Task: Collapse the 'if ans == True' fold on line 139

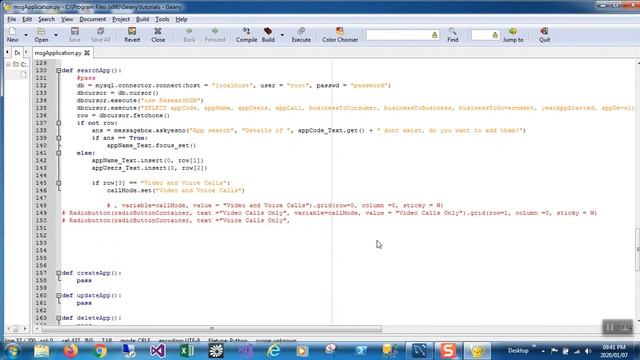Action: [x=59, y=138]
